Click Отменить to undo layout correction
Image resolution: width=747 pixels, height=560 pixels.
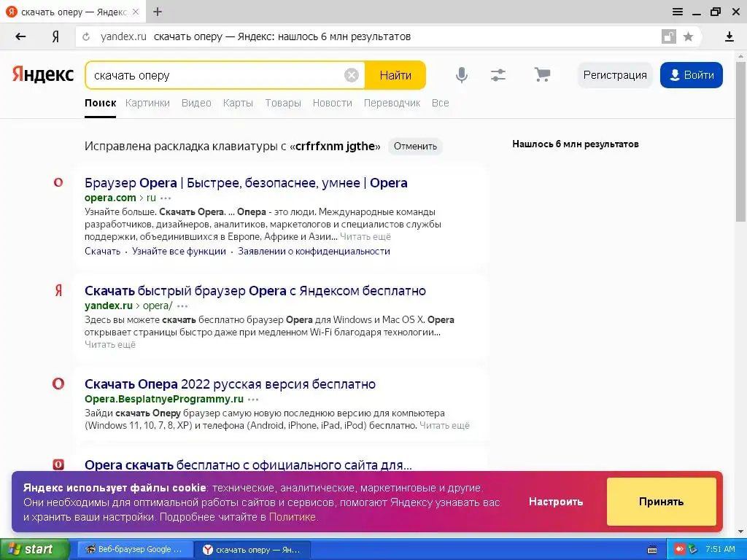[415, 146]
